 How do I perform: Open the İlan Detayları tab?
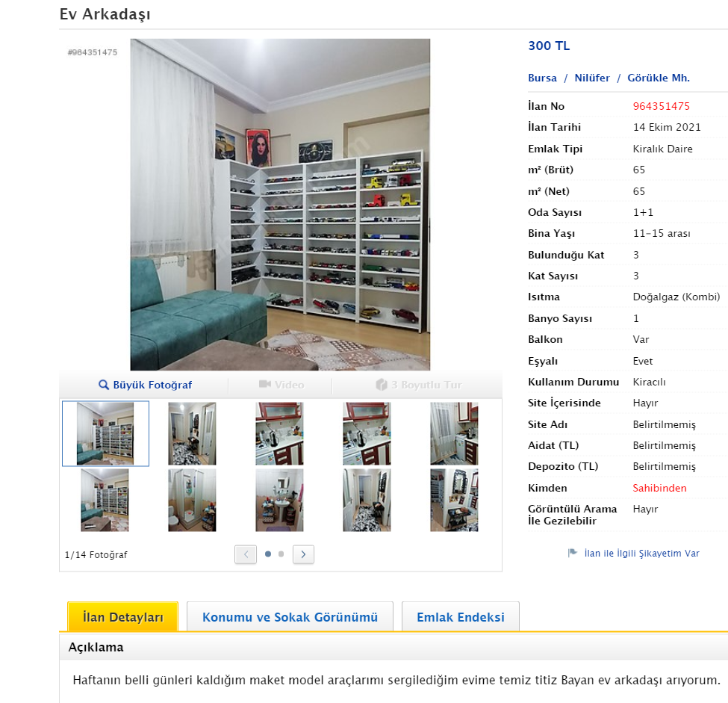click(x=123, y=616)
